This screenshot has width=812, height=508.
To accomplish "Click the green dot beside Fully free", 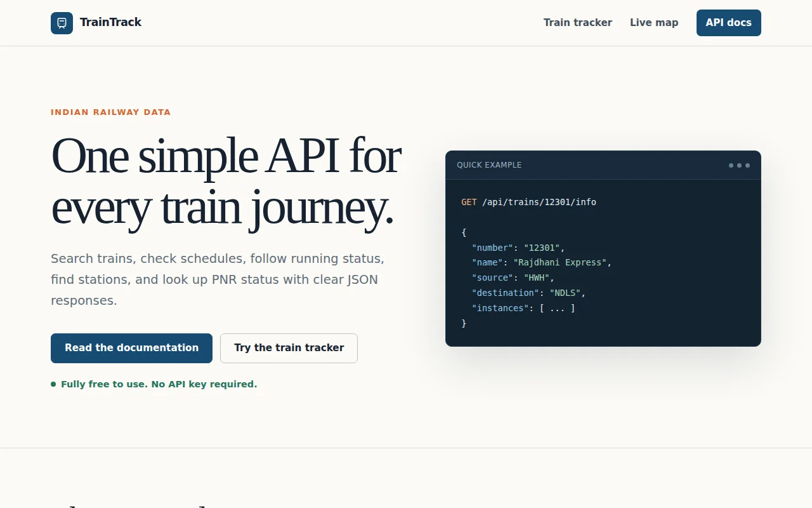I will click(53, 384).
